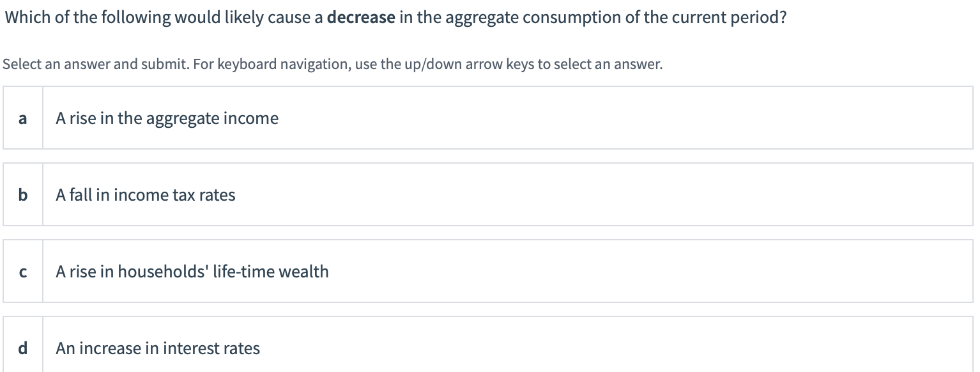Click the text 'A rise in households' life-time wealth'
Viewport: 980px width, 372px height.
pos(192,272)
